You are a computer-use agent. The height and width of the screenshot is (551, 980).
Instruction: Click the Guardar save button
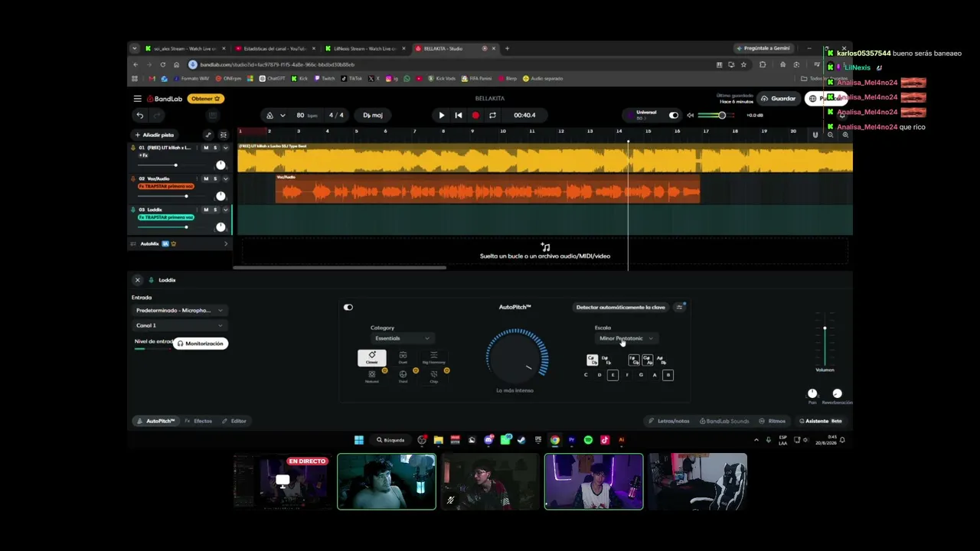click(x=778, y=99)
